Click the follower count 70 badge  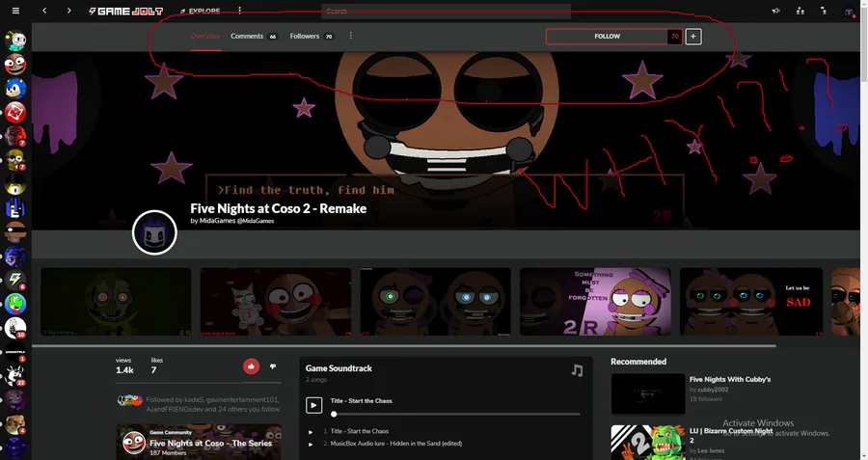[x=675, y=37]
